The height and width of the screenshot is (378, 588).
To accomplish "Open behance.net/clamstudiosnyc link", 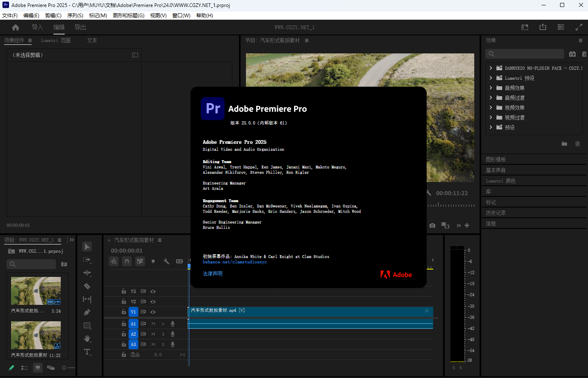I will click(x=235, y=262).
